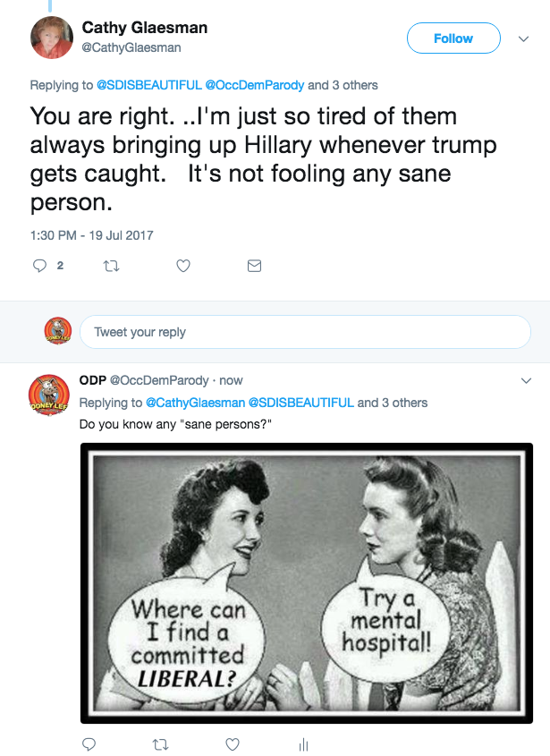Click the reply icon under Cathy's tweet

click(x=39, y=266)
